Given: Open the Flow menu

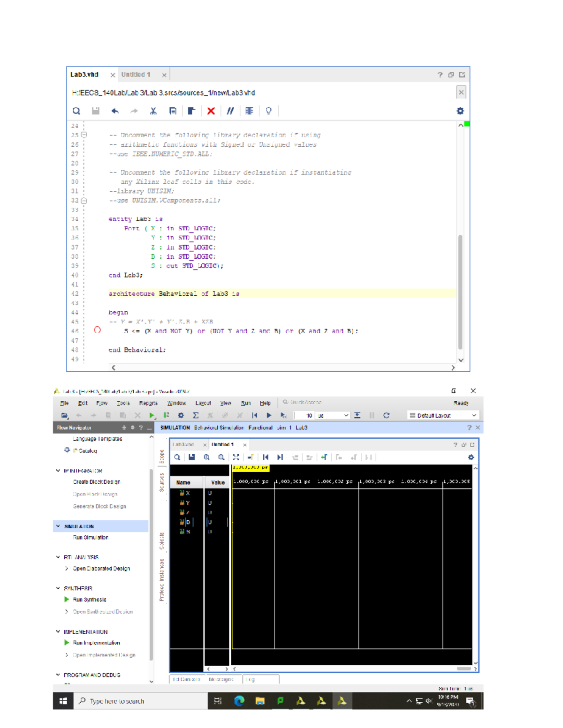Looking at the screenshot, I should 101,403.
